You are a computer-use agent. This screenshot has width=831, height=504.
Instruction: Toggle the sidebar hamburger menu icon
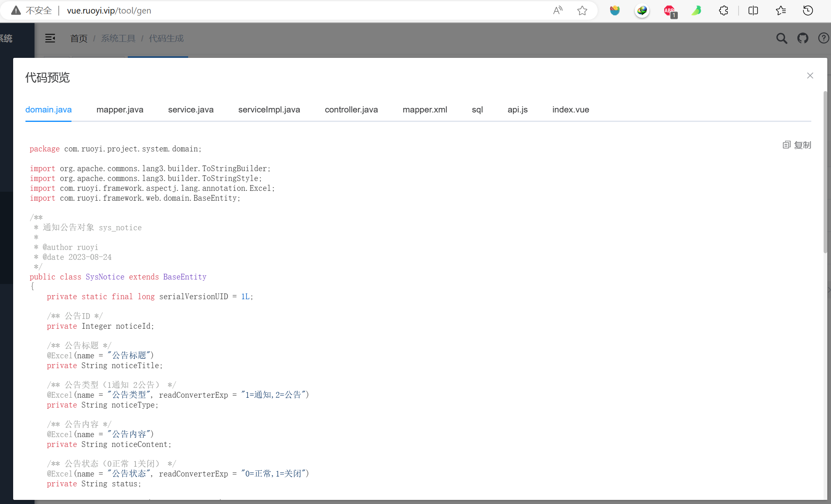coord(50,38)
